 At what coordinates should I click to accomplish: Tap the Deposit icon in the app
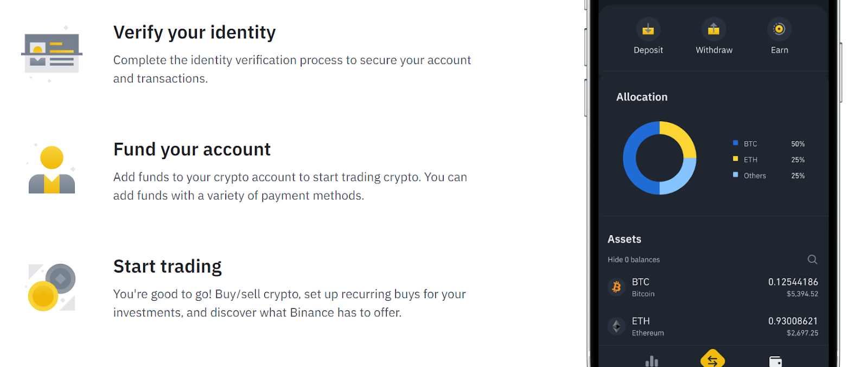[648, 29]
